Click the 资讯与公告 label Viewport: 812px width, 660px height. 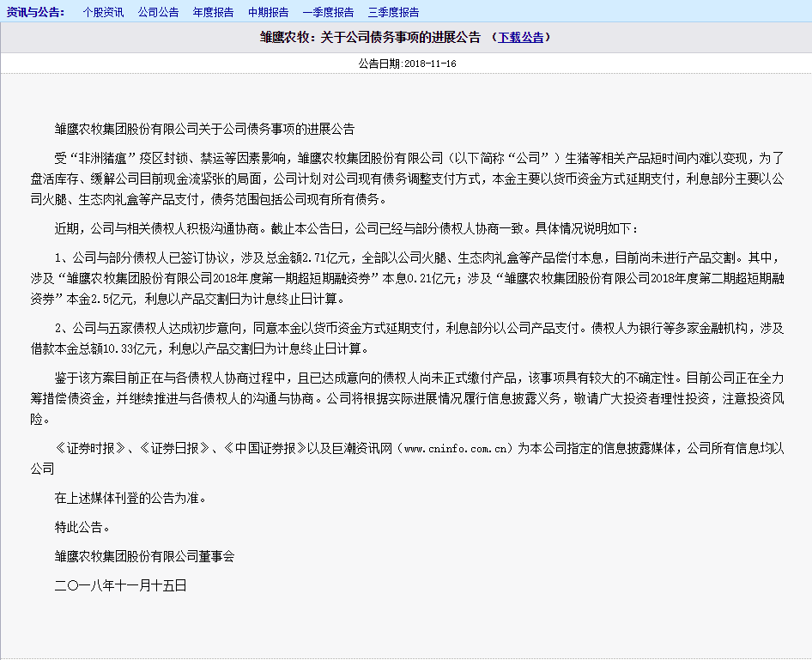(35, 12)
